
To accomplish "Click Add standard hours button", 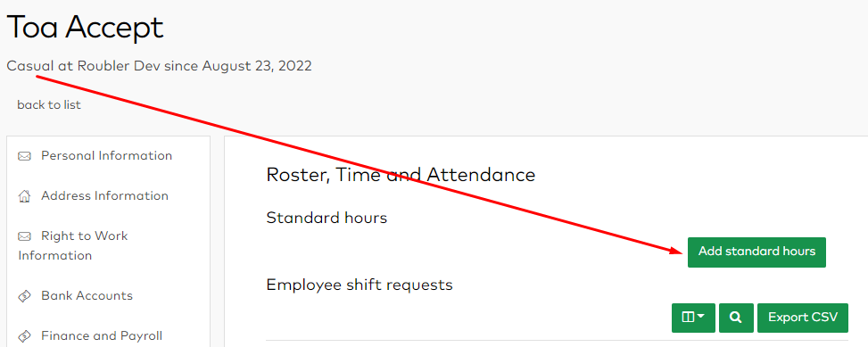I will click(756, 252).
